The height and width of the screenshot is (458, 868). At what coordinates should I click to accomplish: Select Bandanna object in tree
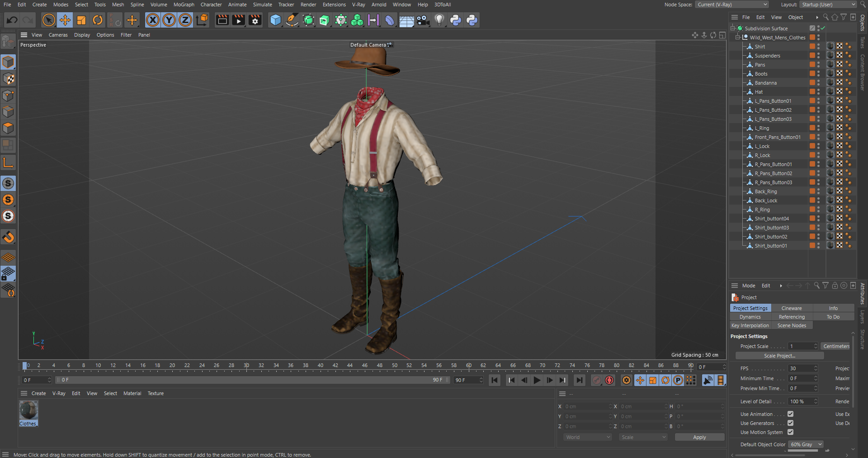[765, 83]
